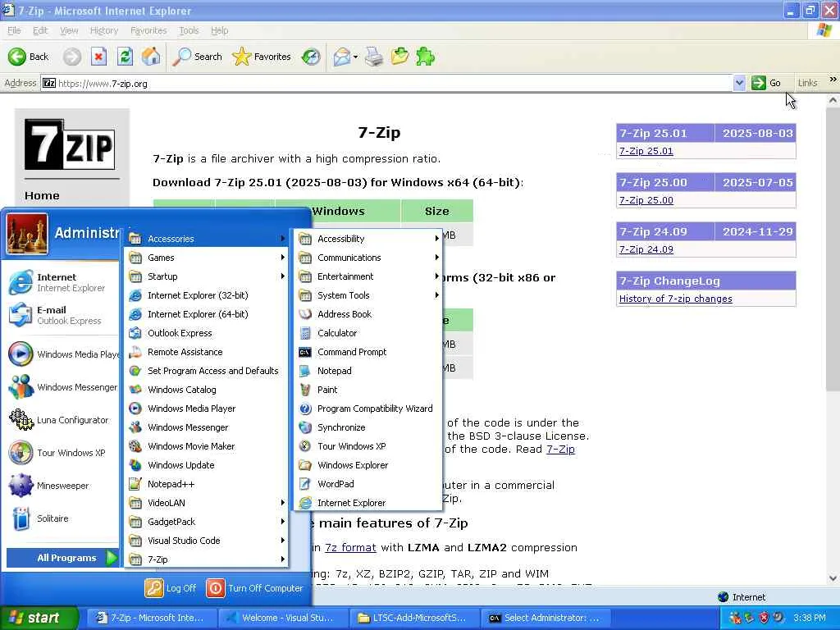Screen dimensions: 840x630
Task: Expand the Startup submenu
Action: pos(207,276)
